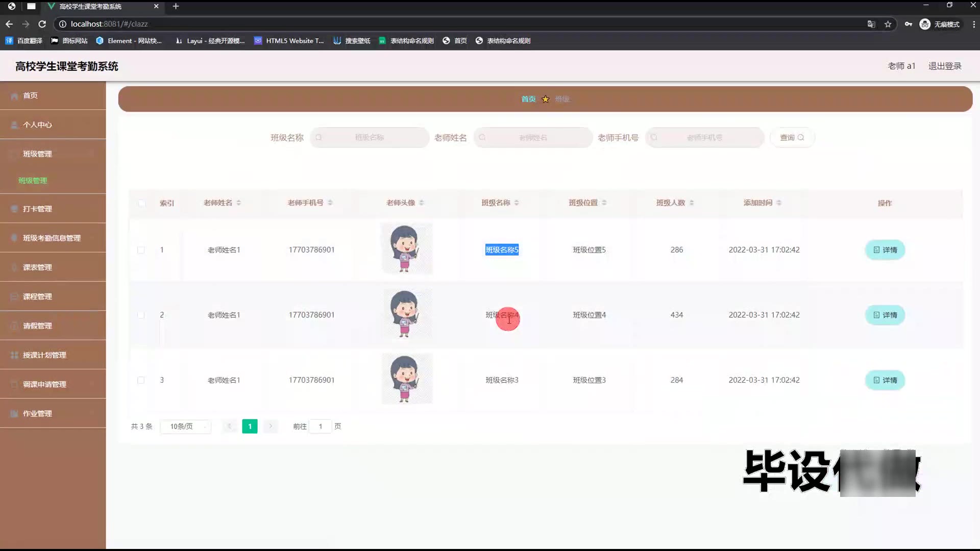Open a new browser tab
This screenshot has height=551, width=980.
tap(176, 6)
